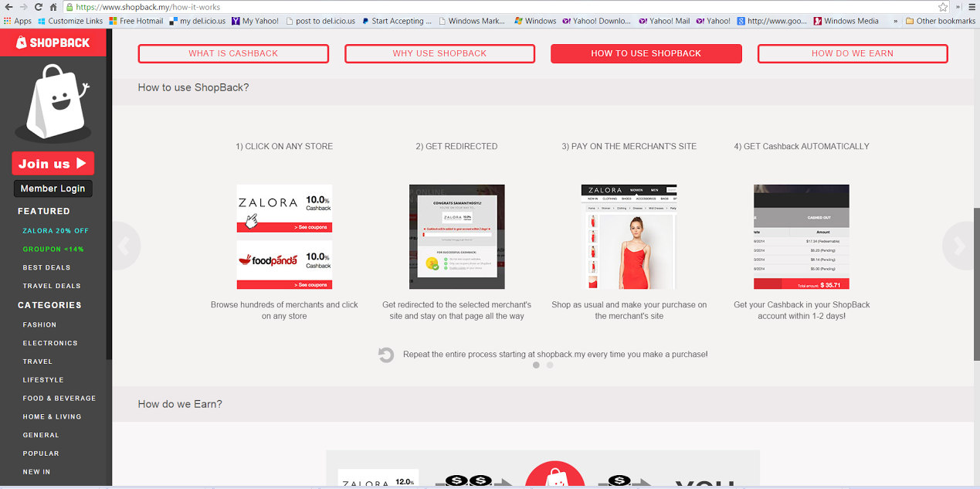The height and width of the screenshot is (489, 980).
Task: Click the See coupons bar under Zalora
Action: coord(284,227)
